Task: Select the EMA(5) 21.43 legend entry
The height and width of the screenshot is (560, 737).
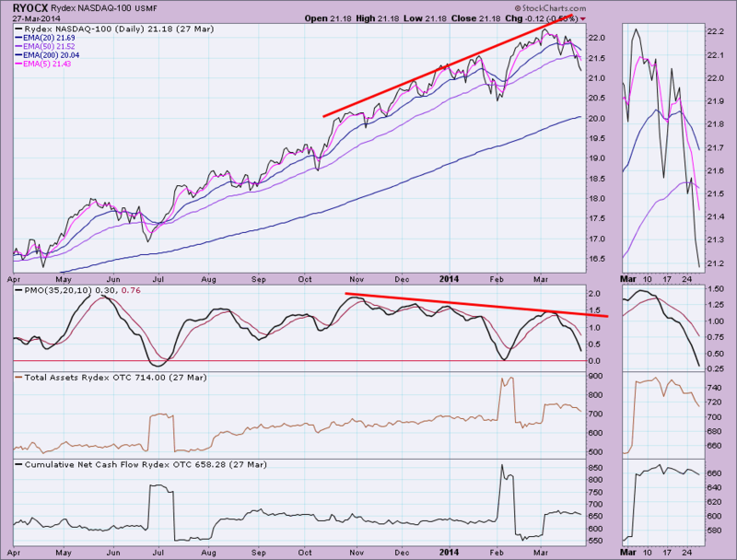Action: [42, 64]
